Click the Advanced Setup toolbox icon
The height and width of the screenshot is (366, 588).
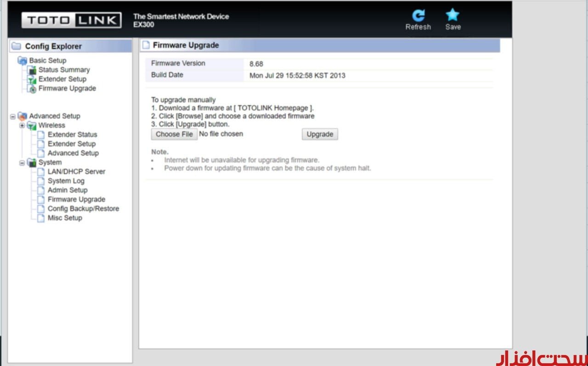(x=23, y=116)
